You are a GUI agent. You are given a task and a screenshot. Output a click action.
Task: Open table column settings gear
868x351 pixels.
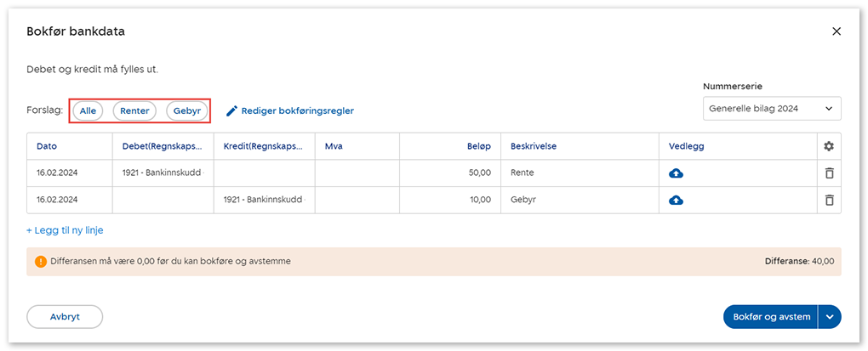click(x=829, y=146)
